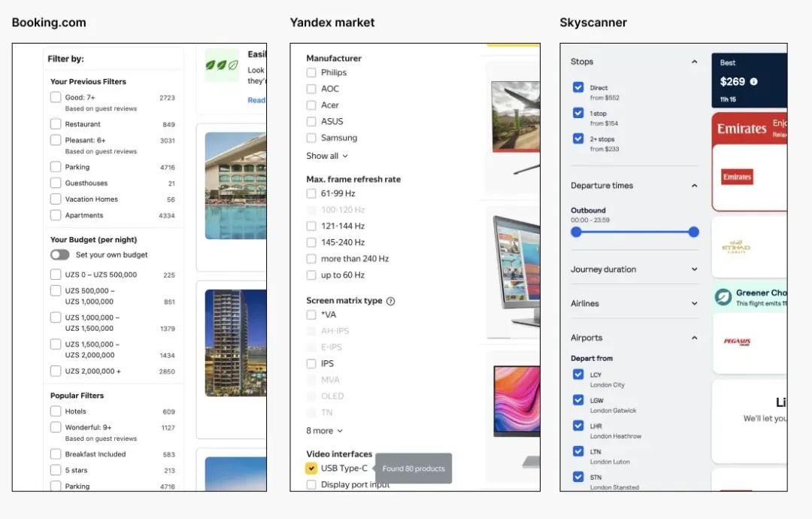Select budget UZS 1,500,000 – UZS 2,000,000

click(56, 344)
